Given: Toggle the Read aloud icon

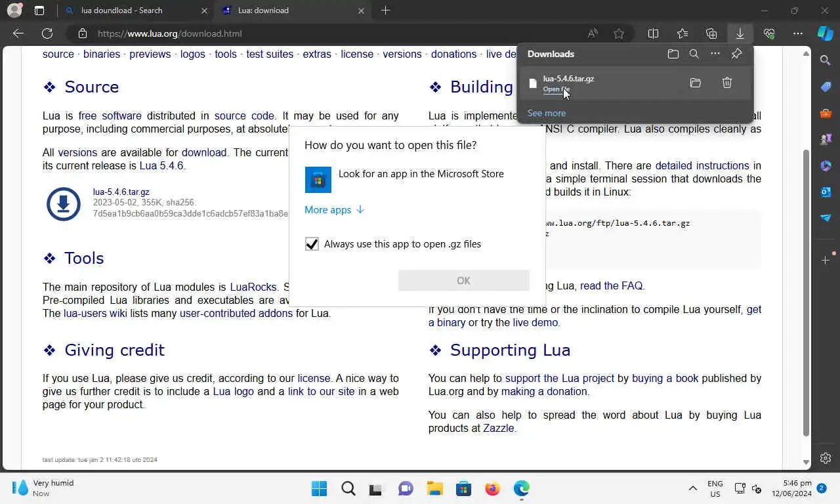Looking at the screenshot, I should pos(593,33).
